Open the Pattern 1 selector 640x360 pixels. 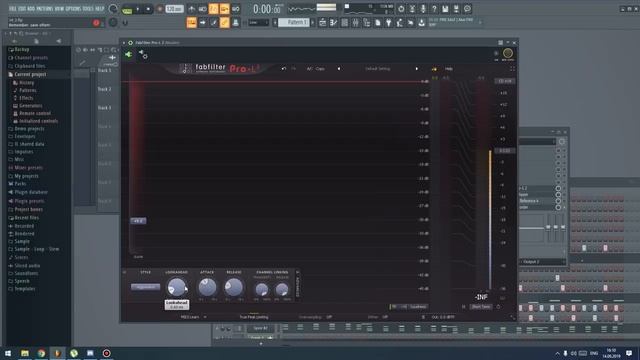point(293,22)
